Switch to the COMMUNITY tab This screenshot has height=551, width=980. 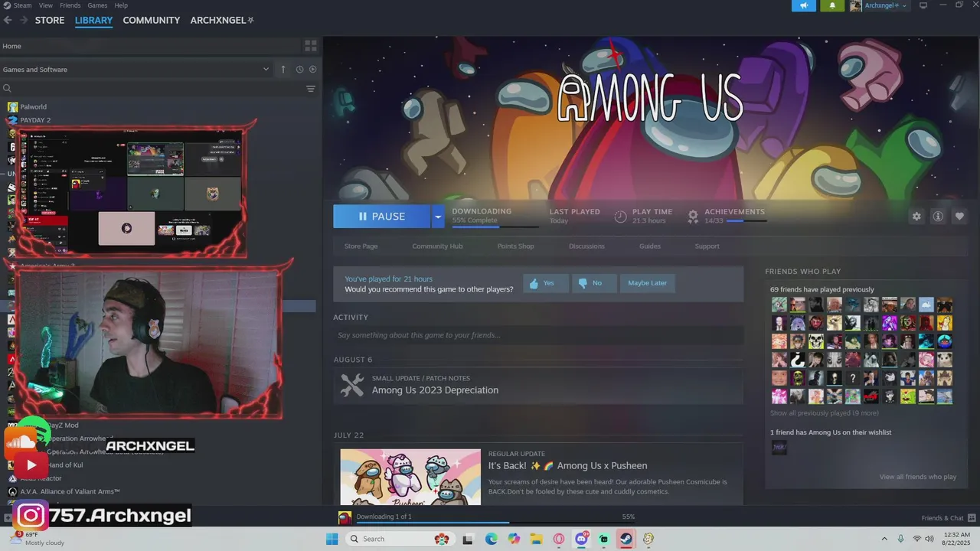[152, 20]
